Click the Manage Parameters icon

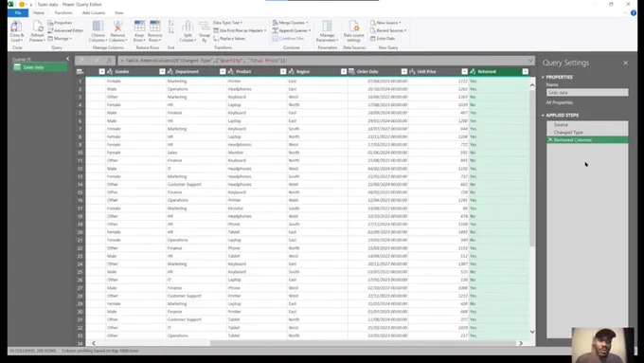tap(327, 27)
